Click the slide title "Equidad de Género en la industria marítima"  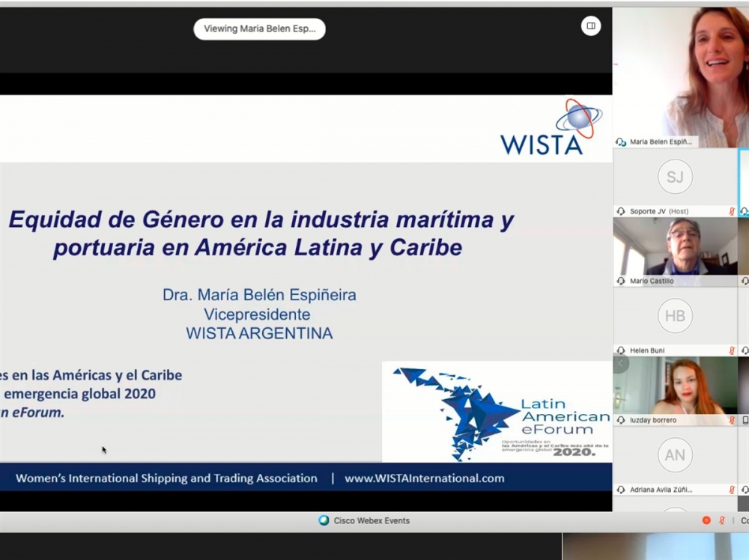click(252, 219)
